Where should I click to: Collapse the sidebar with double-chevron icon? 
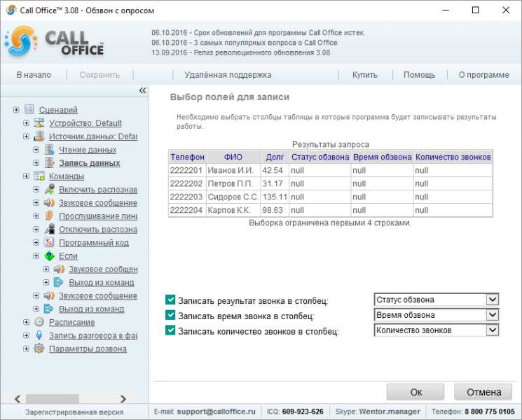pos(142,90)
